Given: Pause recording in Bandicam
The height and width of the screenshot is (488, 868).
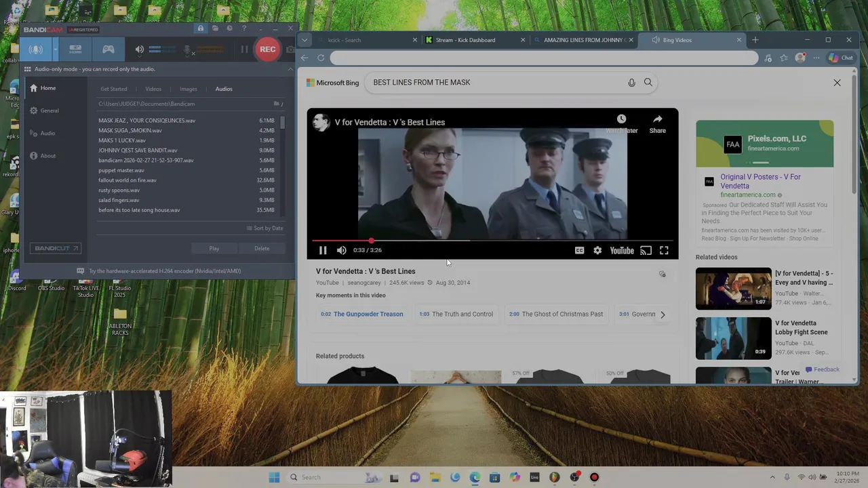Looking at the screenshot, I should [x=244, y=49].
